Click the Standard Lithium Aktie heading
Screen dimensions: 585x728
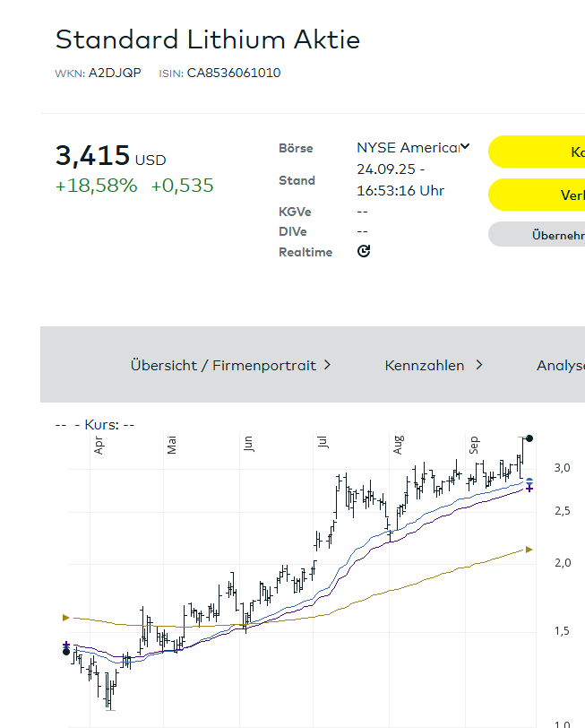(x=208, y=39)
